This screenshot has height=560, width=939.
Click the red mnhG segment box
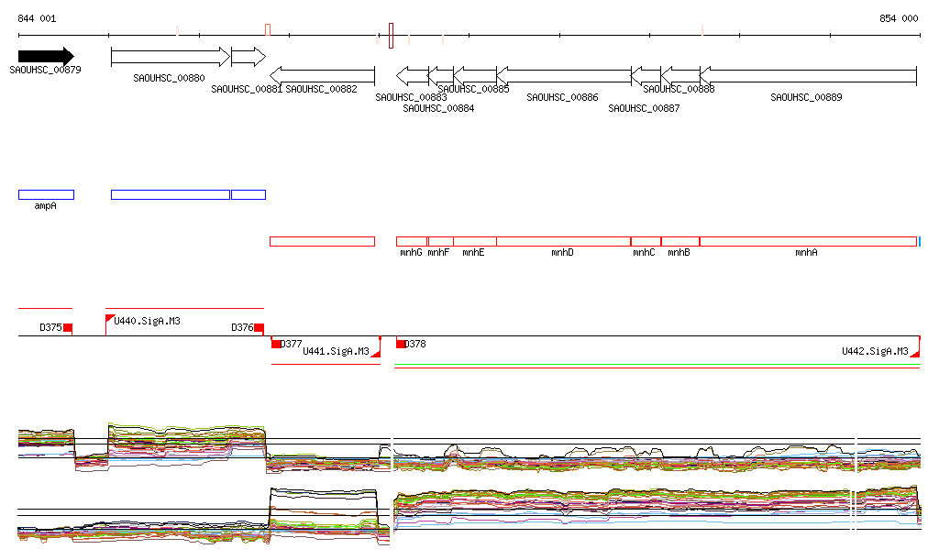point(412,242)
